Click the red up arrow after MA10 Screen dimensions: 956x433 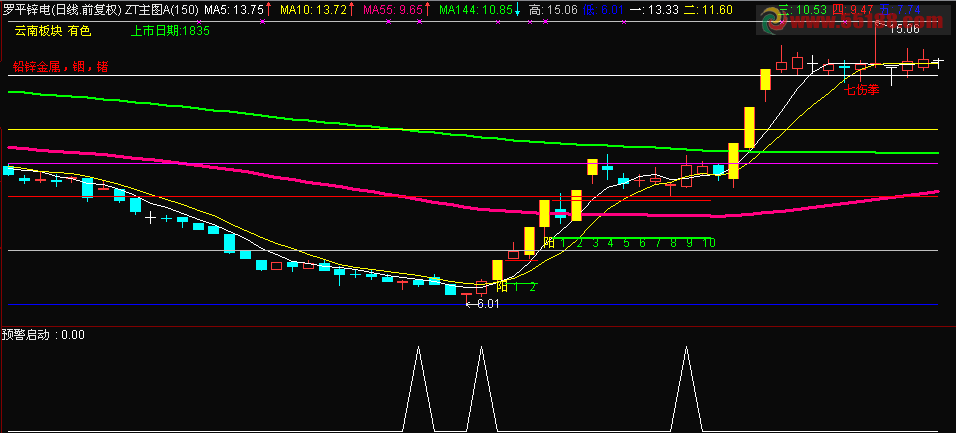[351, 9]
